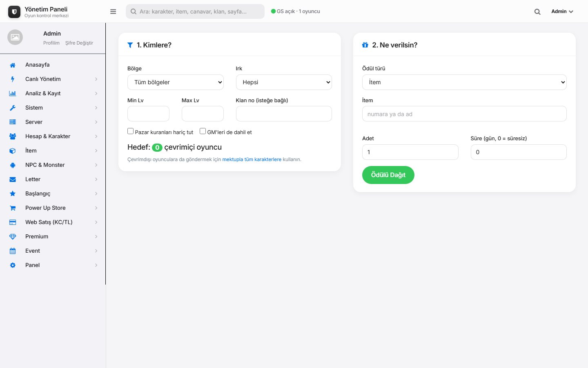588x368 pixels.
Task: Click the Sistem wrench icon
Action: [x=13, y=108]
